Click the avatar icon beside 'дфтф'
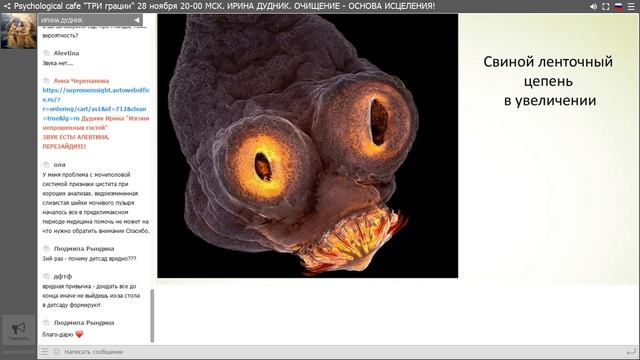The height and width of the screenshot is (360, 640). (x=47, y=276)
